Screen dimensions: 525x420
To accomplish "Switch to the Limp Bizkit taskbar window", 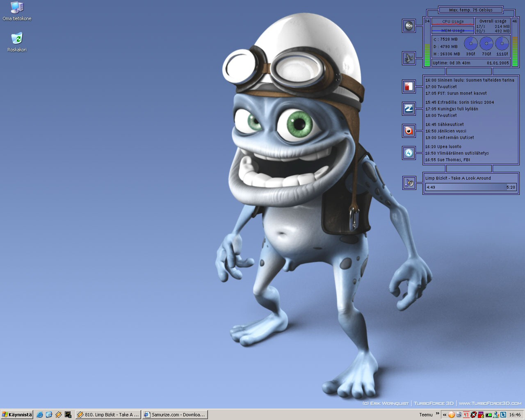I will [108, 415].
